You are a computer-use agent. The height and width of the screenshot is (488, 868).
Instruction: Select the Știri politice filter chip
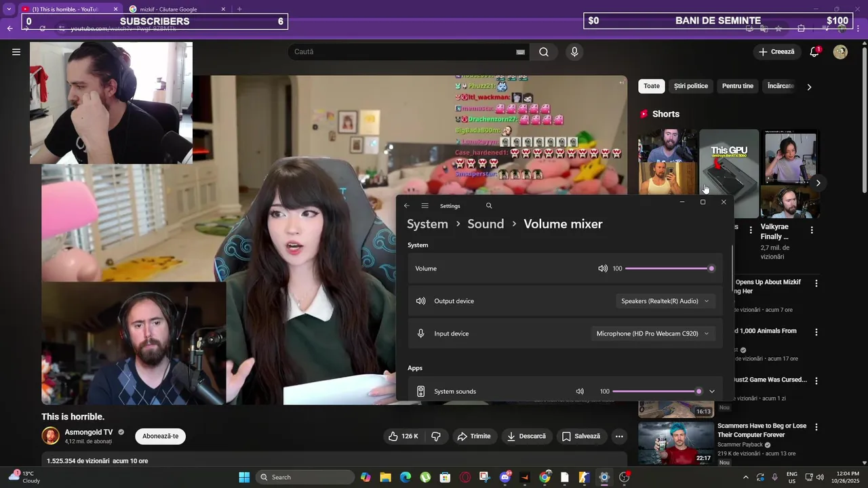coord(691,86)
